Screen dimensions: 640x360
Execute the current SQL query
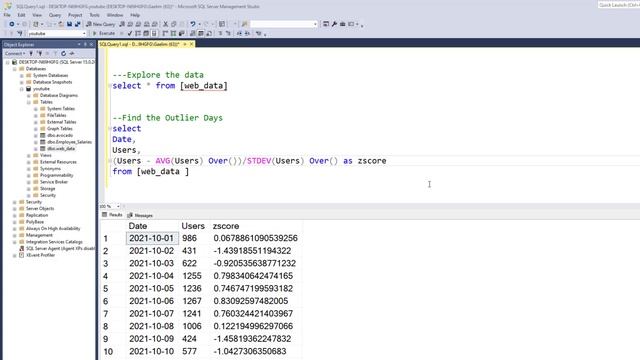(x=103, y=33)
